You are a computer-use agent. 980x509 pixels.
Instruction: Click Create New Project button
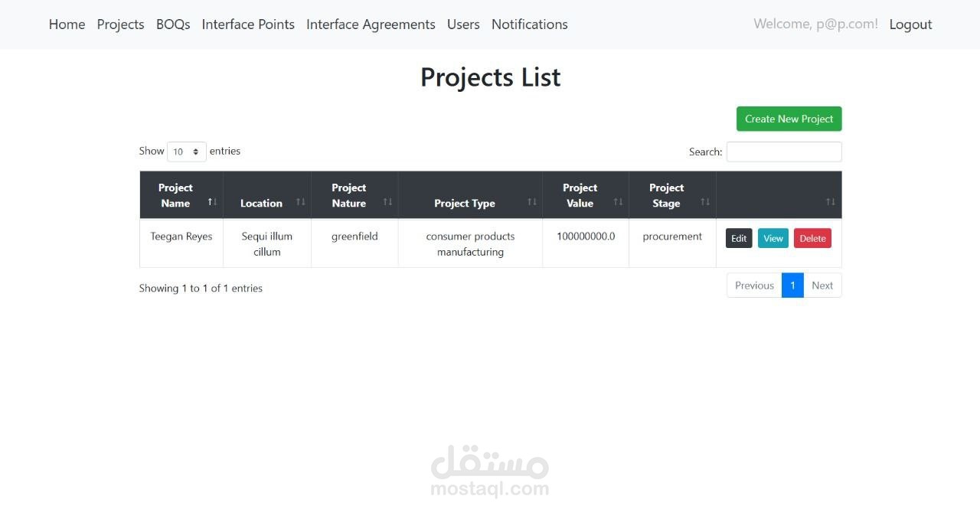[x=789, y=119]
